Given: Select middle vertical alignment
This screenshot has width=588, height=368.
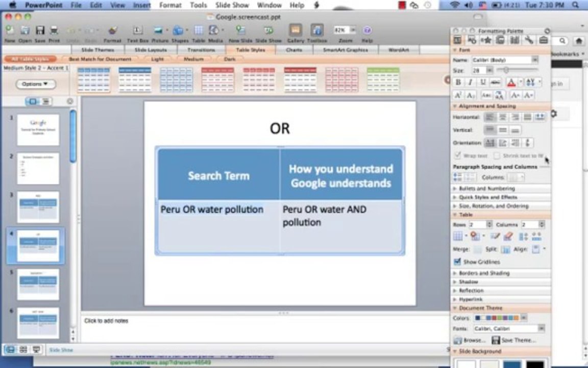Looking at the screenshot, I should (502, 130).
